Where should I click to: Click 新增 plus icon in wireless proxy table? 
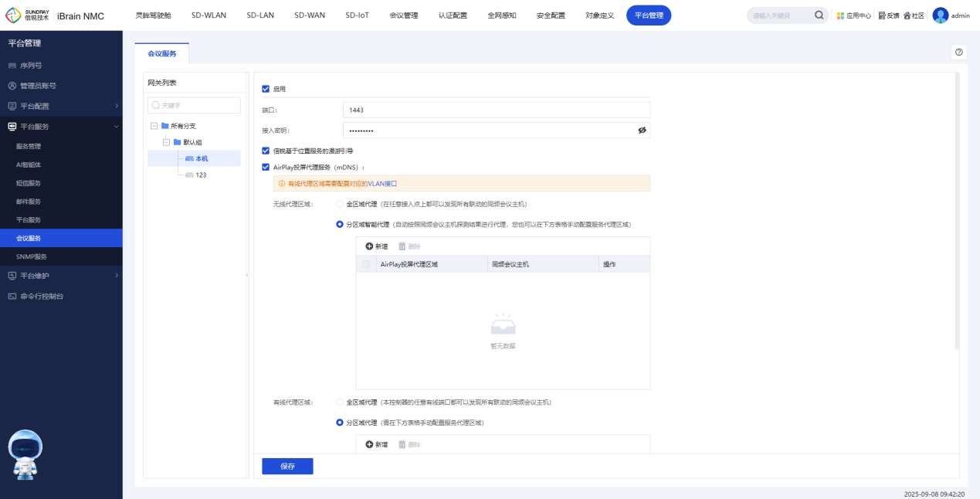pos(369,246)
